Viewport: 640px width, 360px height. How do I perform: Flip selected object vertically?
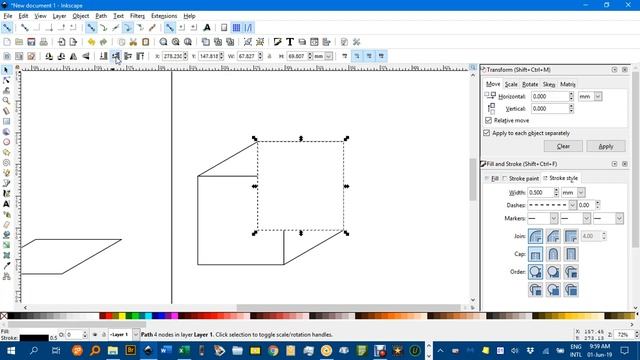(x=86, y=56)
